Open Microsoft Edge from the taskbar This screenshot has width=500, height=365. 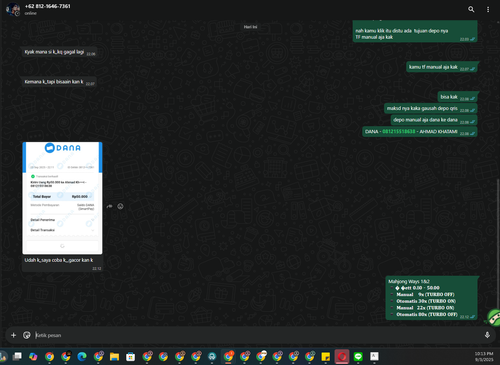82,357
